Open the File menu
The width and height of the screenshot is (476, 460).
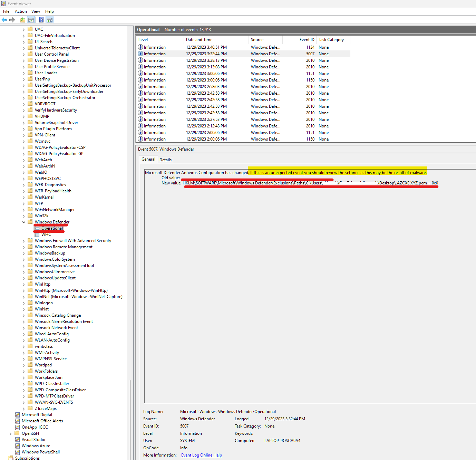(x=6, y=11)
